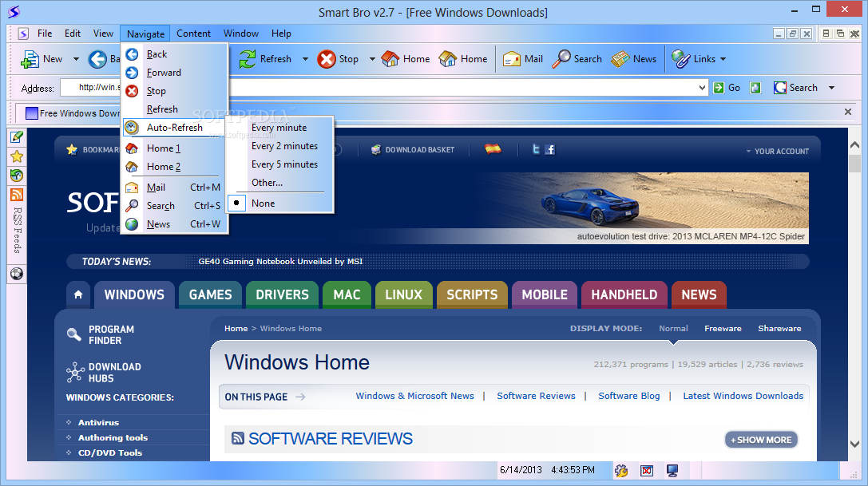Click the Links toolbar icon

[681, 59]
